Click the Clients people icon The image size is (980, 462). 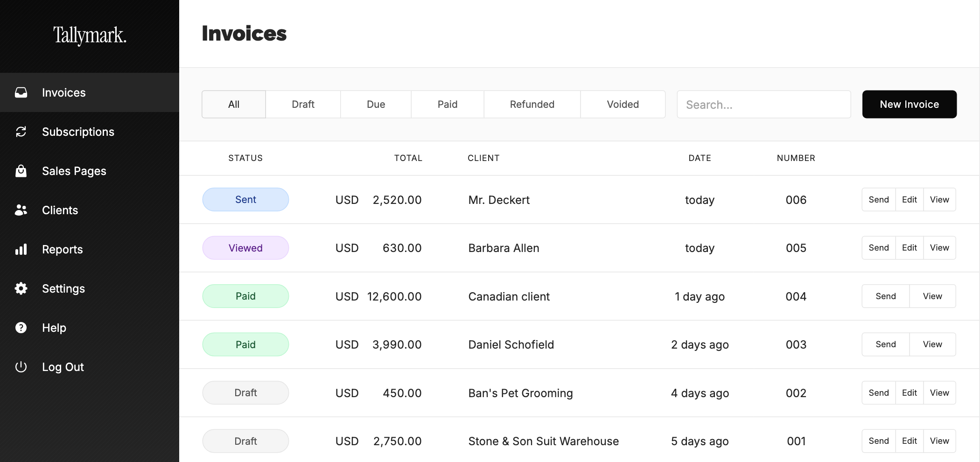(x=21, y=210)
